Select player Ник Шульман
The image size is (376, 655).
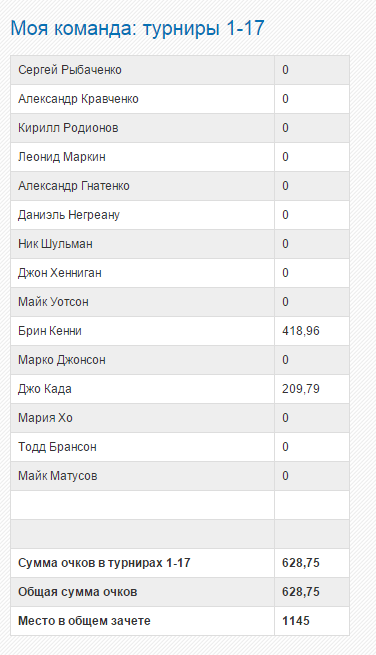point(55,244)
